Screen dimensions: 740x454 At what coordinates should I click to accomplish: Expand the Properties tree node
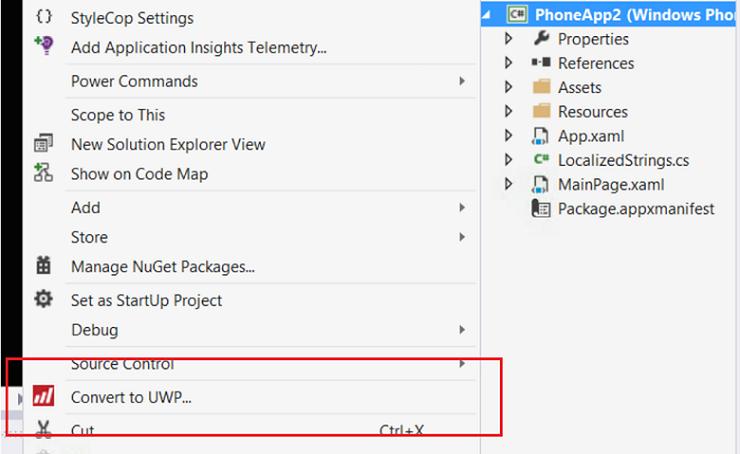coord(509,39)
